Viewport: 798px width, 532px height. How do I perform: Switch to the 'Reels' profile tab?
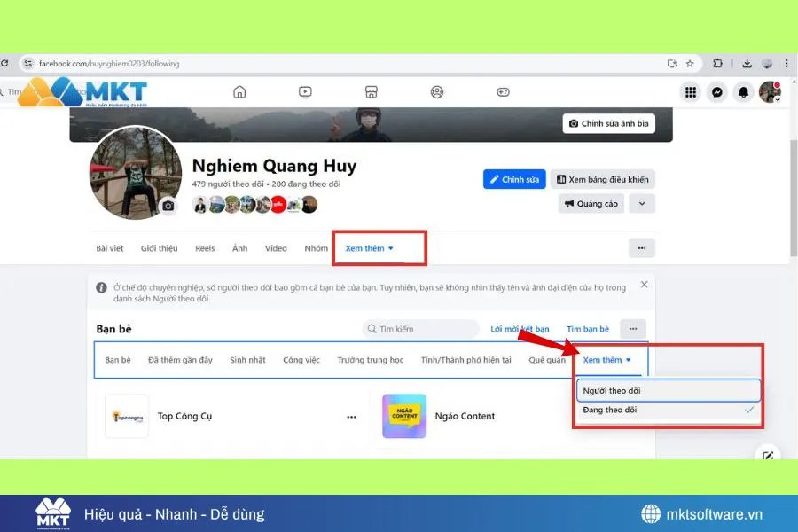click(205, 248)
